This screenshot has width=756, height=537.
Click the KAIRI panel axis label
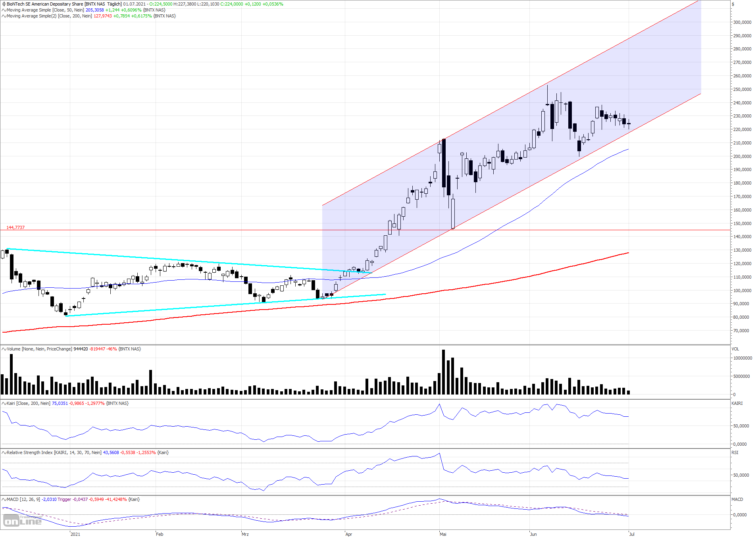[737, 403]
